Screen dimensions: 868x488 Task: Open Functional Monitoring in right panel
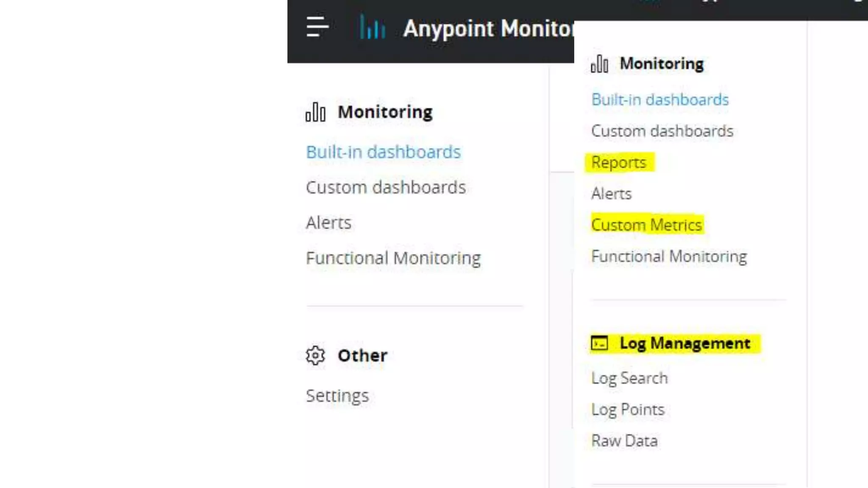pyautogui.click(x=669, y=256)
